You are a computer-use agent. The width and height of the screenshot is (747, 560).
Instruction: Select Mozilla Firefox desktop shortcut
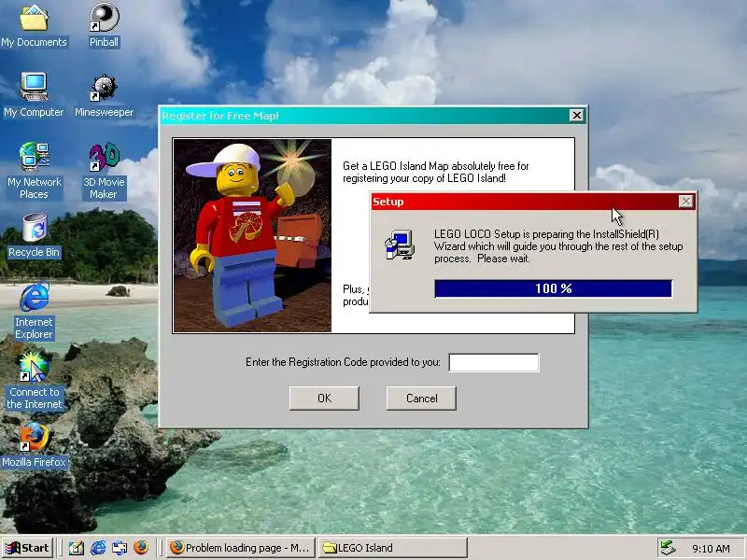pyautogui.click(x=34, y=445)
